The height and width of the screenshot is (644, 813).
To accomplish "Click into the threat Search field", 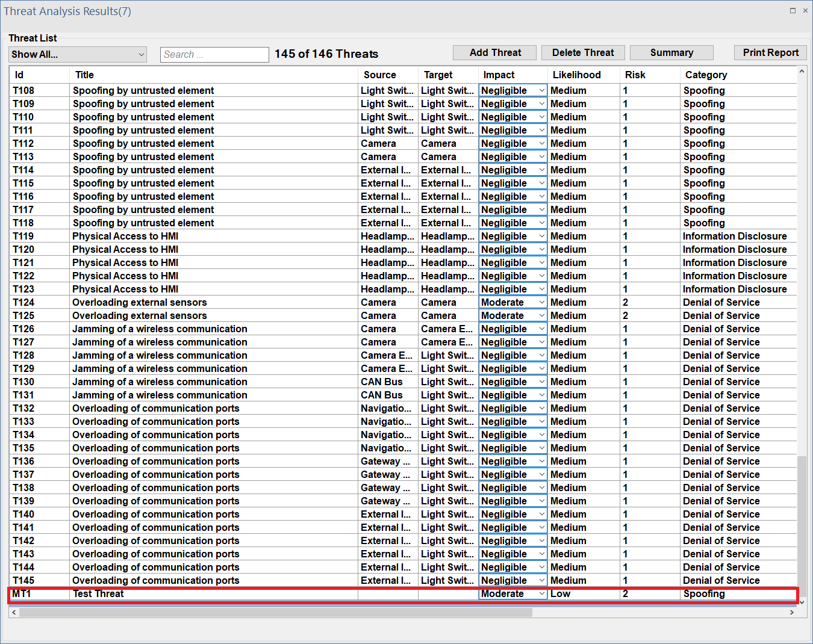I will (214, 55).
